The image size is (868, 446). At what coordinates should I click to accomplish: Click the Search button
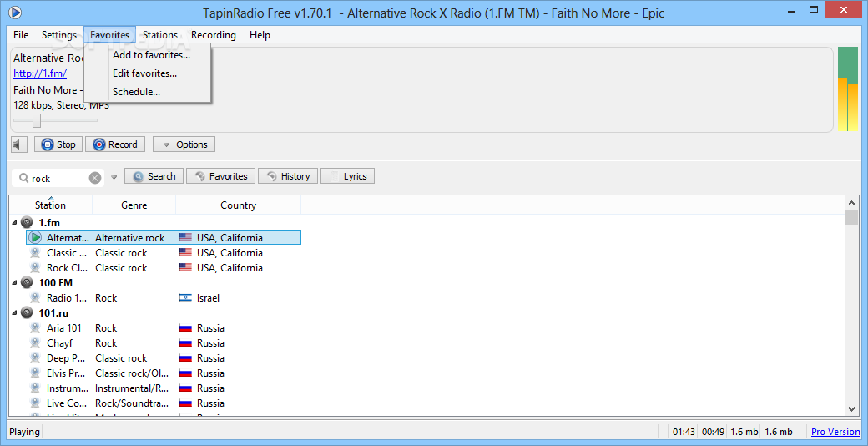154,176
